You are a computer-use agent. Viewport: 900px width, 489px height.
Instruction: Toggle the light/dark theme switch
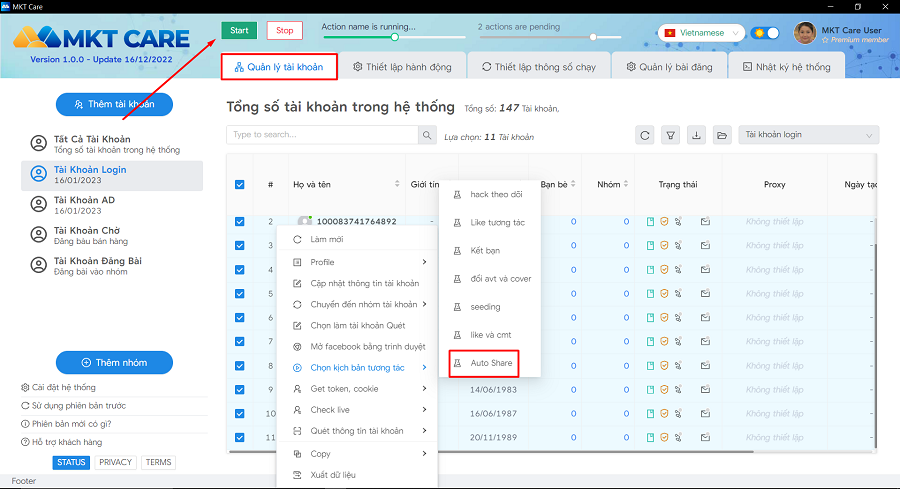click(x=765, y=33)
